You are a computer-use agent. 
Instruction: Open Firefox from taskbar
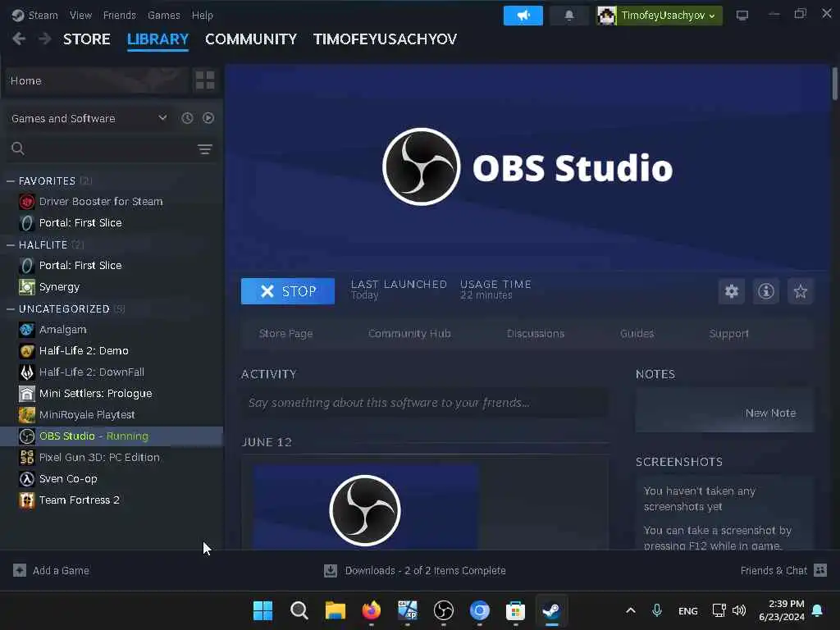pyautogui.click(x=372, y=610)
